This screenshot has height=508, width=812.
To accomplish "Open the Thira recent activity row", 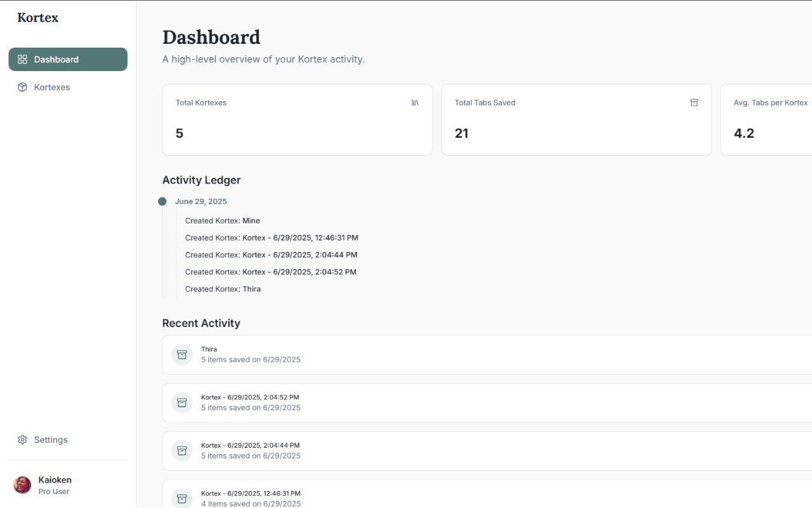I will tap(487, 354).
